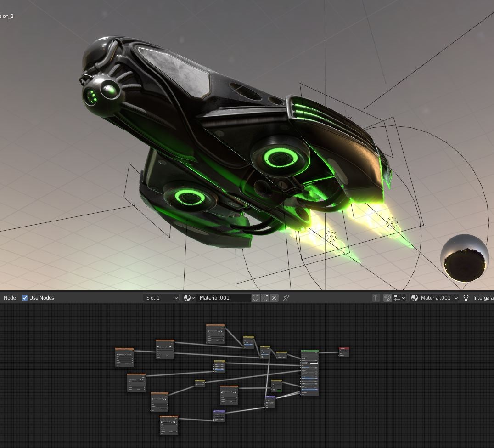Click the duplicate material copy icon beside Material.001
This screenshot has width=494, height=448.
tap(265, 298)
